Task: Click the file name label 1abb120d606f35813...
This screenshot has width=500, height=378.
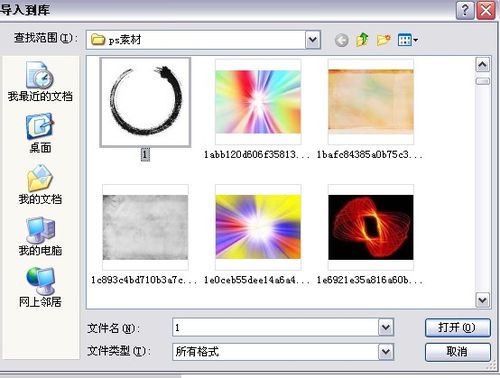Action: 257,155
